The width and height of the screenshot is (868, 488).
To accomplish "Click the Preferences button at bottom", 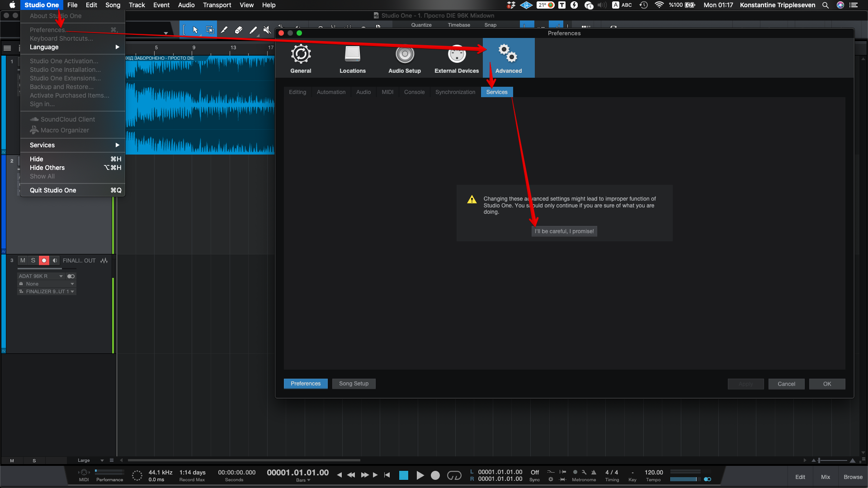I will pos(306,384).
